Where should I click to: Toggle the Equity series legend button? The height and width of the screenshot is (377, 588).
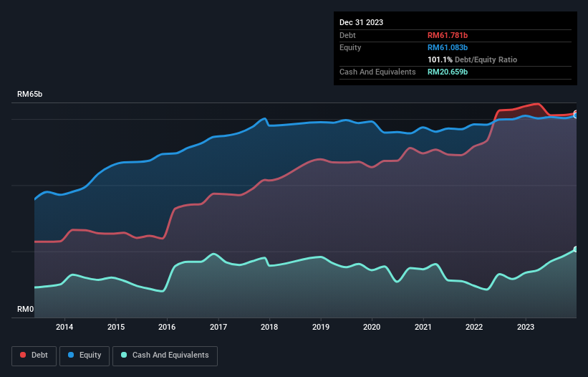85,355
